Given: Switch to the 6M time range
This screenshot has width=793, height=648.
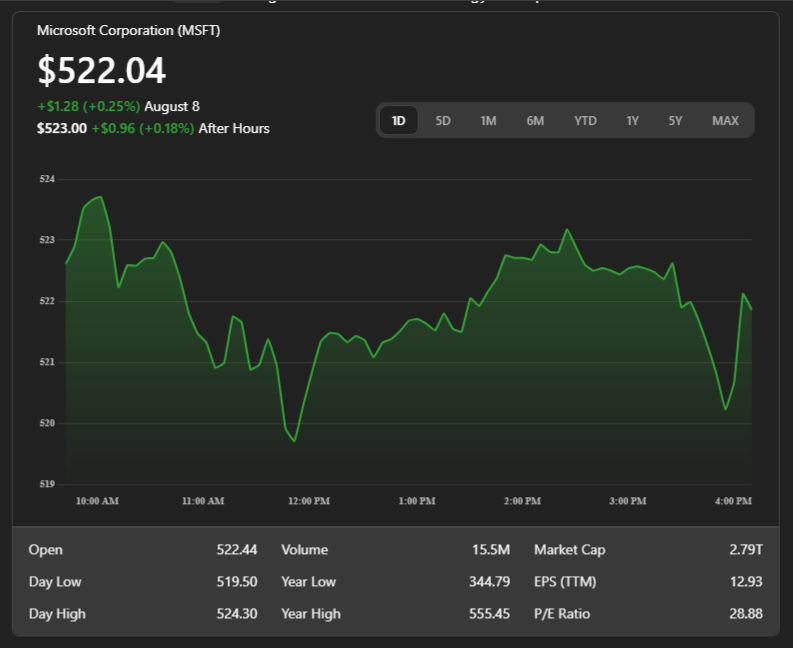Looking at the screenshot, I should [x=535, y=121].
